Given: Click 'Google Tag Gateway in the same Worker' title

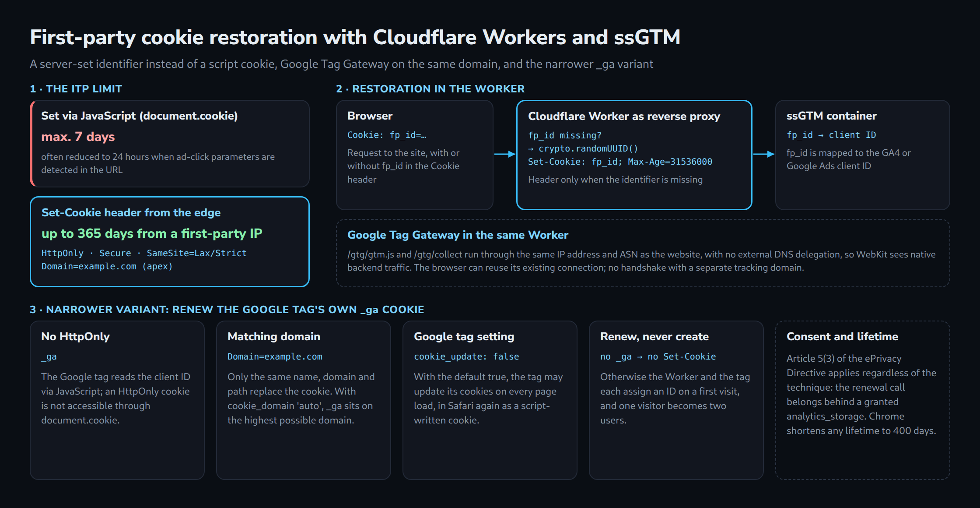Looking at the screenshot, I should pos(458,235).
